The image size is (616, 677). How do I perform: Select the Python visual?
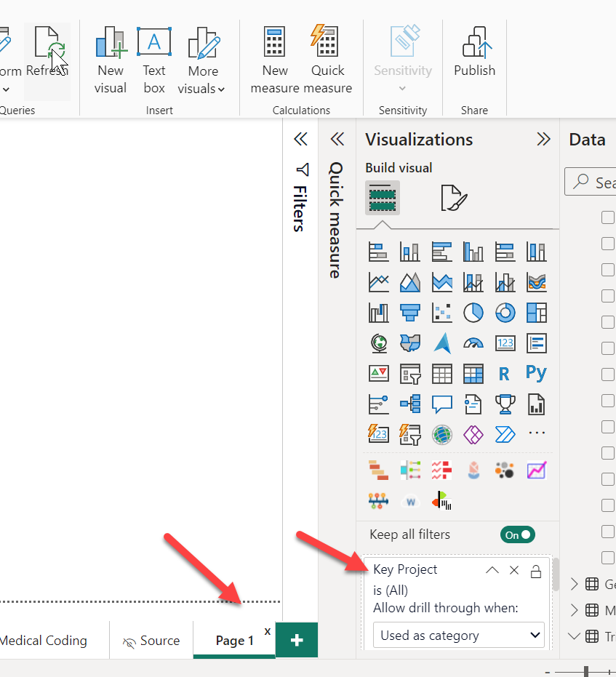pos(536,372)
